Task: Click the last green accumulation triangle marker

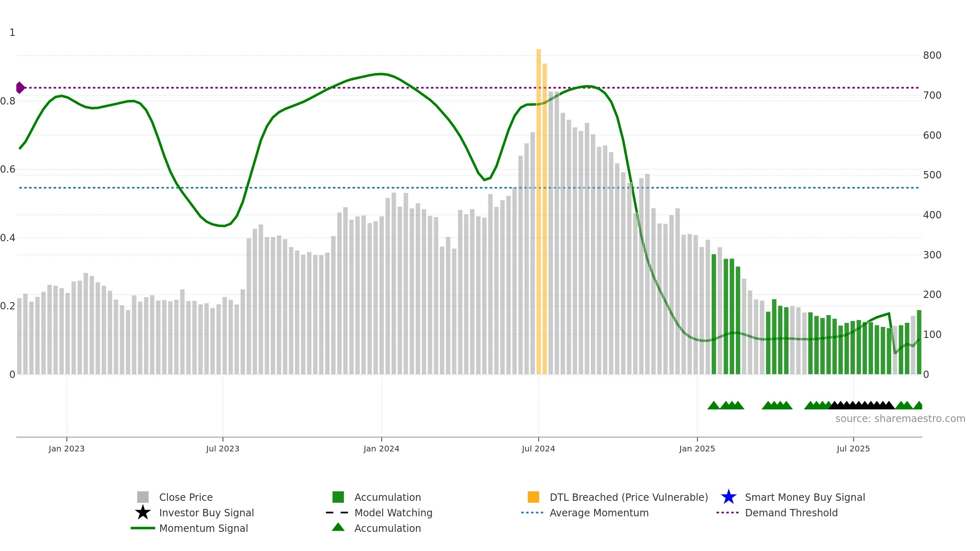Action: pos(918,405)
